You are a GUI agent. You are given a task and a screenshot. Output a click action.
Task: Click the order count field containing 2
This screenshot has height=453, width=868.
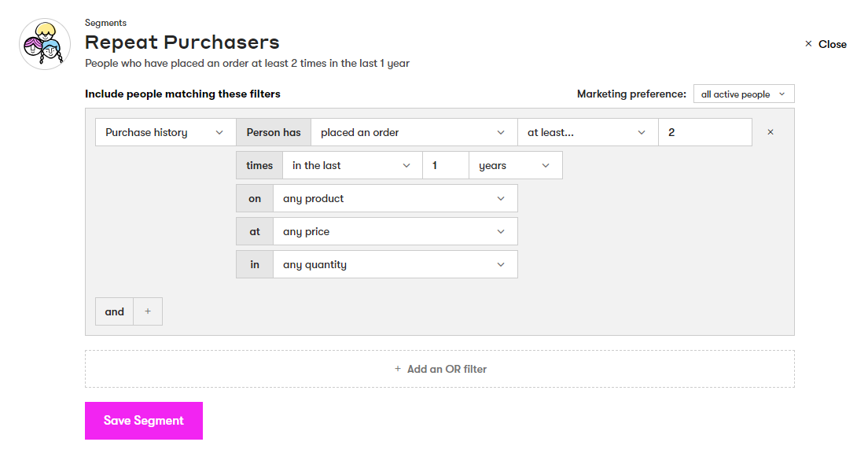point(704,132)
